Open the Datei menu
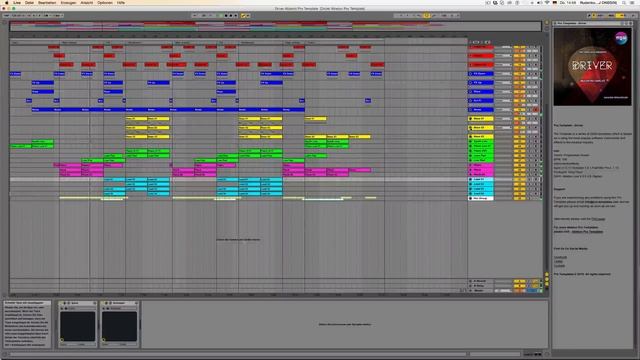The image size is (640, 360). [x=29, y=2]
